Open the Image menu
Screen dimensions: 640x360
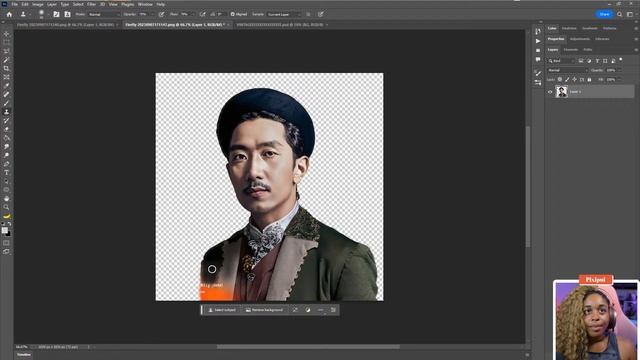tap(38, 4)
